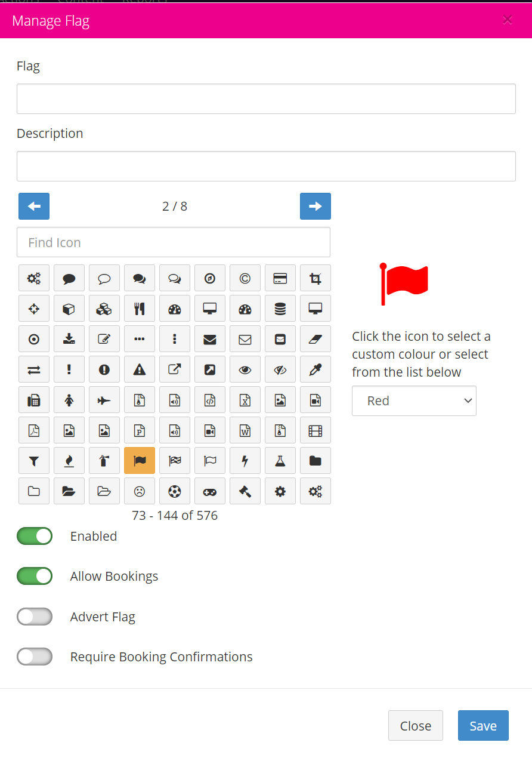Select the Excel file icon
Viewport: 532px width, 758px height.
pyautogui.click(x=245, y=400)
